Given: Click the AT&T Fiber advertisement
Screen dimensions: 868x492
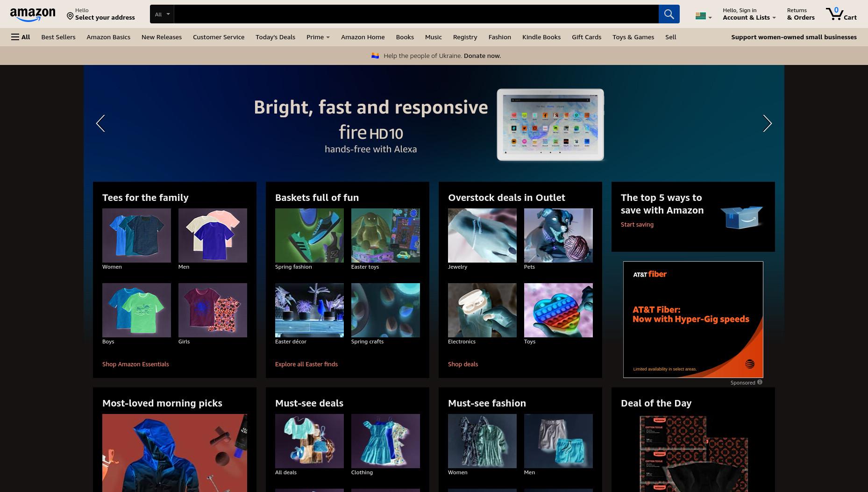Looking at the screenshot, I should [693, 320].
